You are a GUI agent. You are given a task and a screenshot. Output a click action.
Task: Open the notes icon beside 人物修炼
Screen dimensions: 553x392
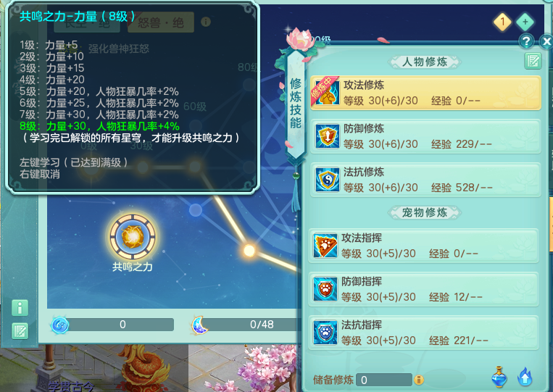pyautogui.click(x=533, y=61)
